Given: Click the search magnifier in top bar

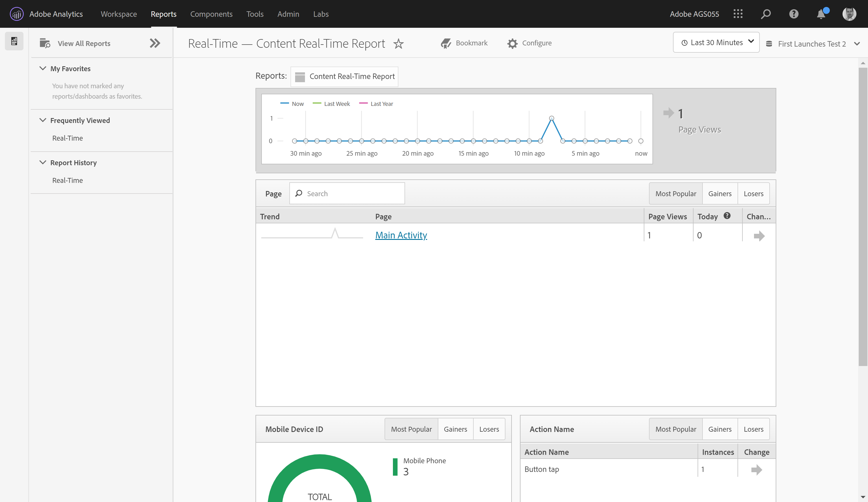Looking at the screenshot, I should 766,14.
